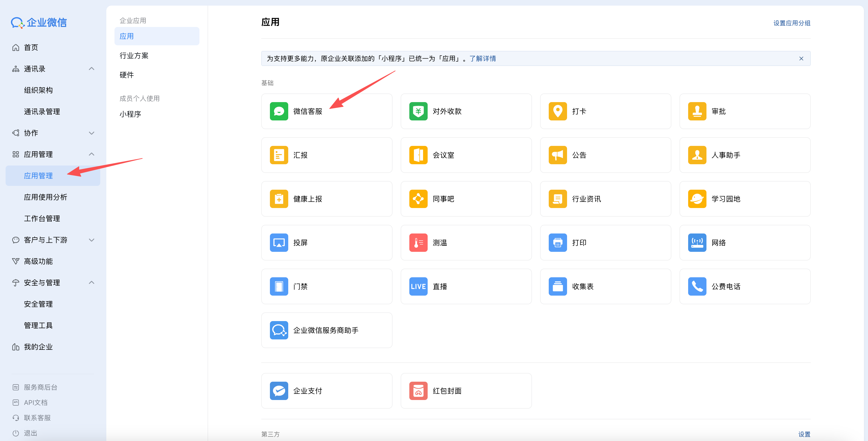The width and height of the screenshot is (868, 441).
Task: Open the 会议室 door icon
Action: click(418, 155)
